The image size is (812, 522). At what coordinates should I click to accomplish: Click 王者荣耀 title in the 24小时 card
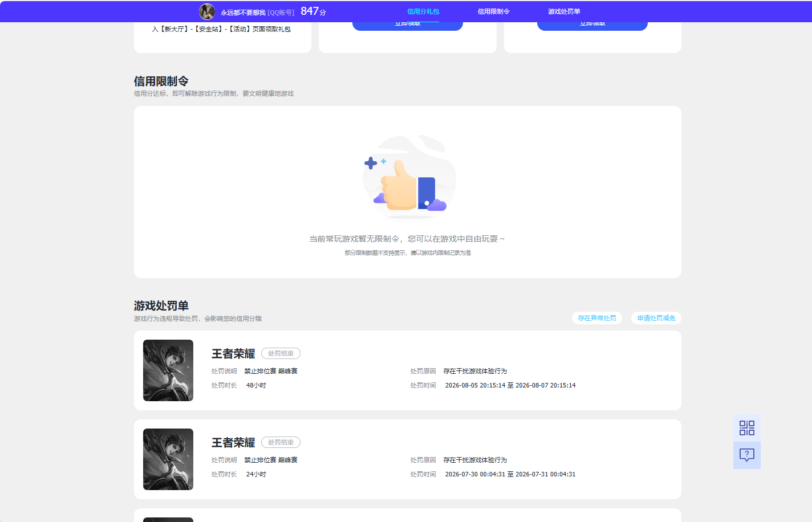233,443
